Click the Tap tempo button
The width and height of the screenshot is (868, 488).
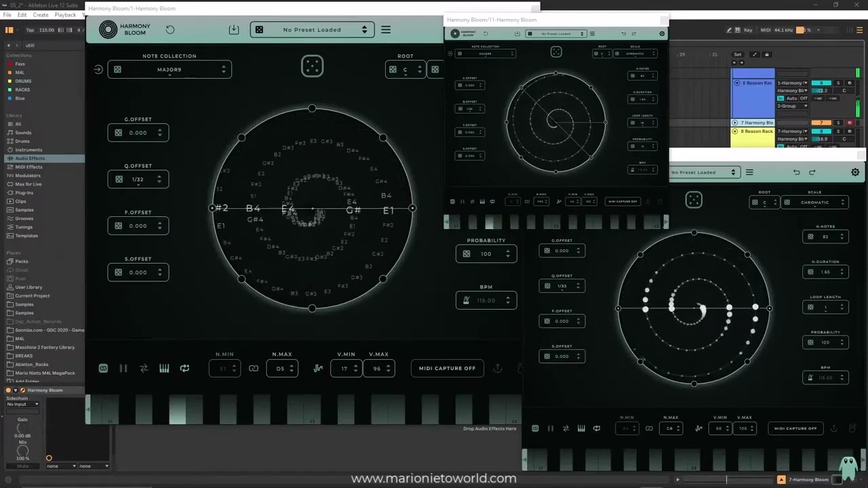click(30, 30)
